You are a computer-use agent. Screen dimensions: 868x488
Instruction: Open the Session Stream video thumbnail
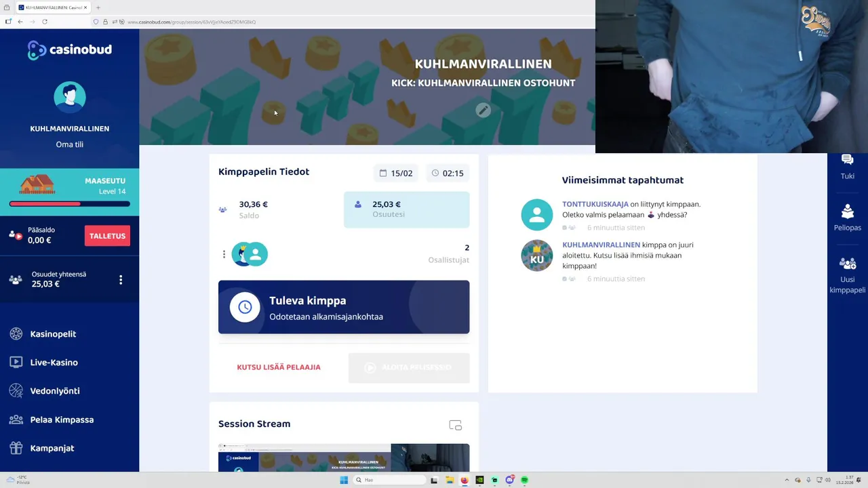(344, 457)
